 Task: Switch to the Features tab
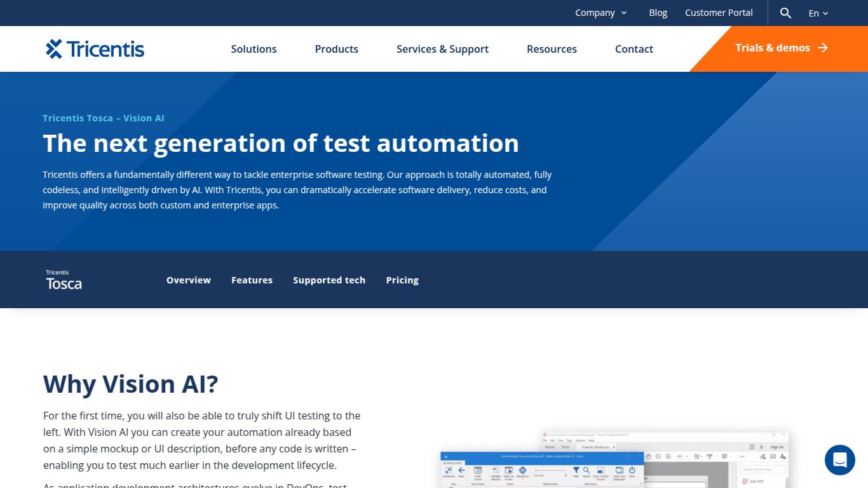[252, 280]
